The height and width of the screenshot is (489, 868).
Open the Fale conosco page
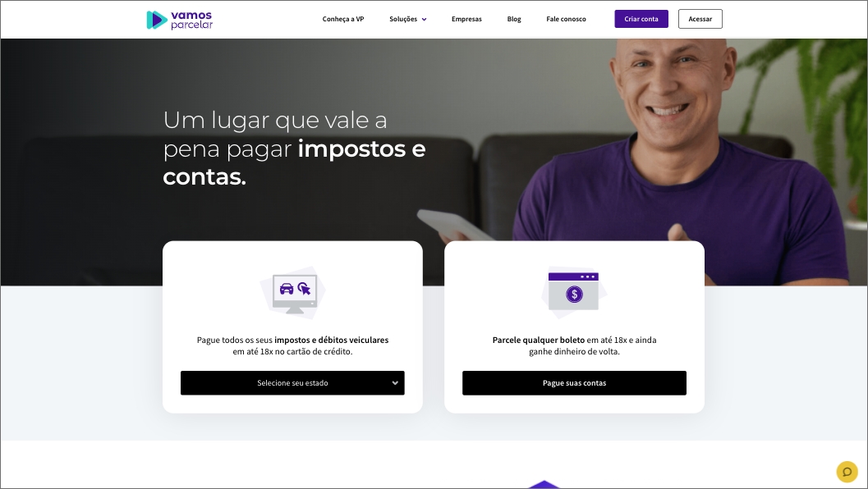click(x=566, y=19)
